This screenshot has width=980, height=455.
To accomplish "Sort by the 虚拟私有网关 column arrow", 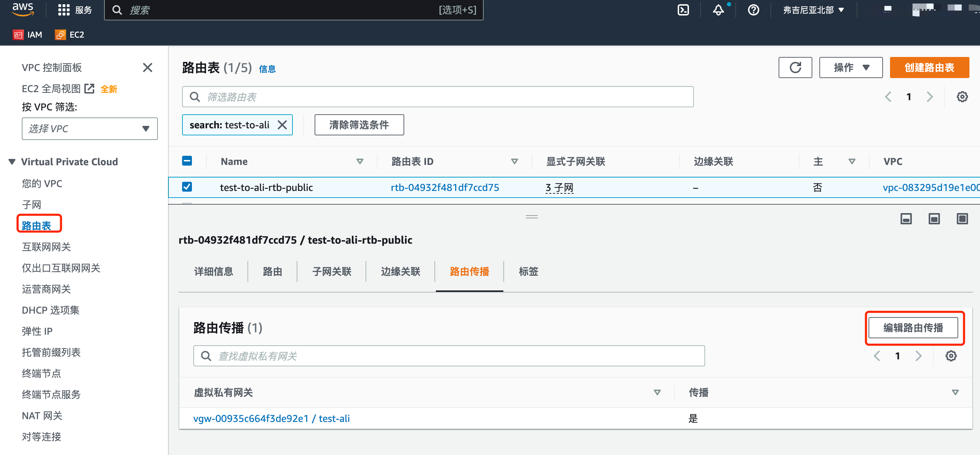I will click(x=657, y=393).
